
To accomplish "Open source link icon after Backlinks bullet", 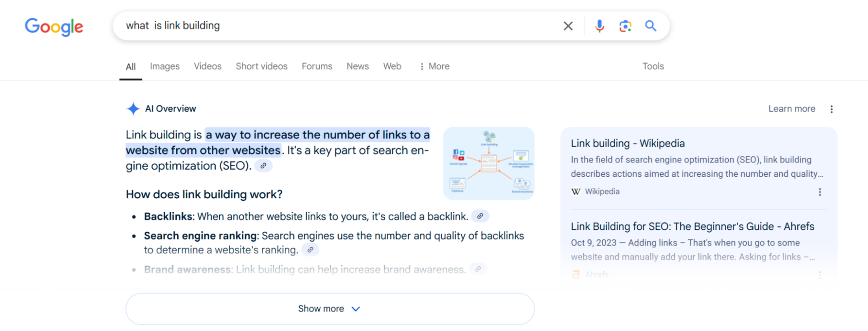I will (480, 216).
